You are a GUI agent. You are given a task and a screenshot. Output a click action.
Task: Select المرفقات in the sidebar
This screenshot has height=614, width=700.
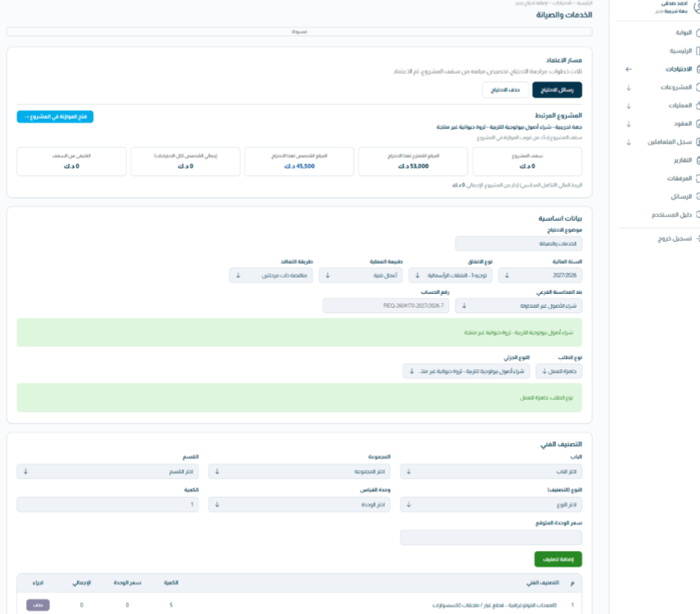tap(680, 179)
